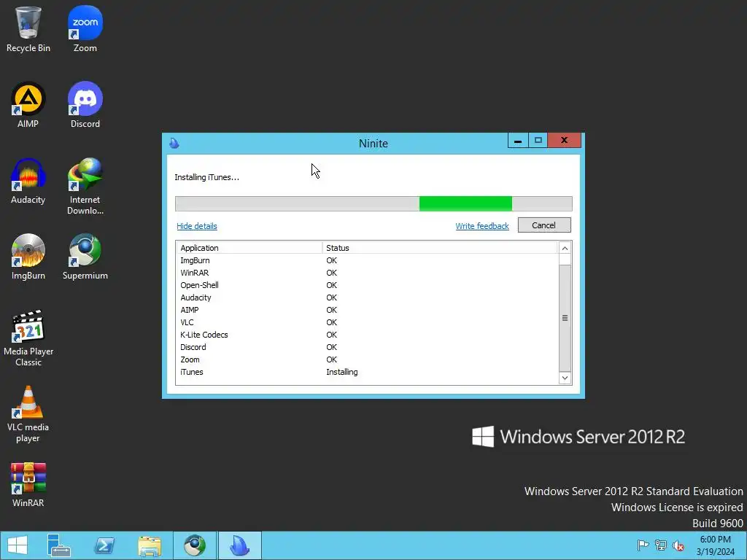This screenshot has width=747, height=560.
Task: Open the taskbar clock showing 6:00 PM
Action: (716, 545)
